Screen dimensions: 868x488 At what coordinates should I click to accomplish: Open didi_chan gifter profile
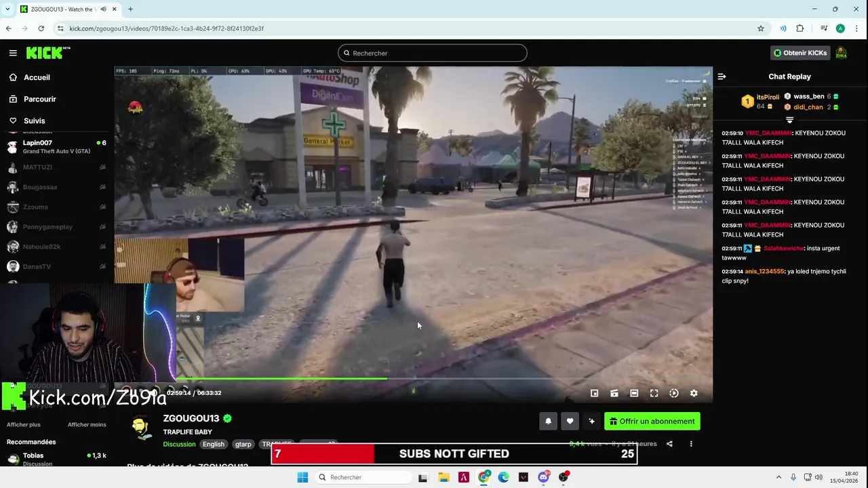[808, 107]
